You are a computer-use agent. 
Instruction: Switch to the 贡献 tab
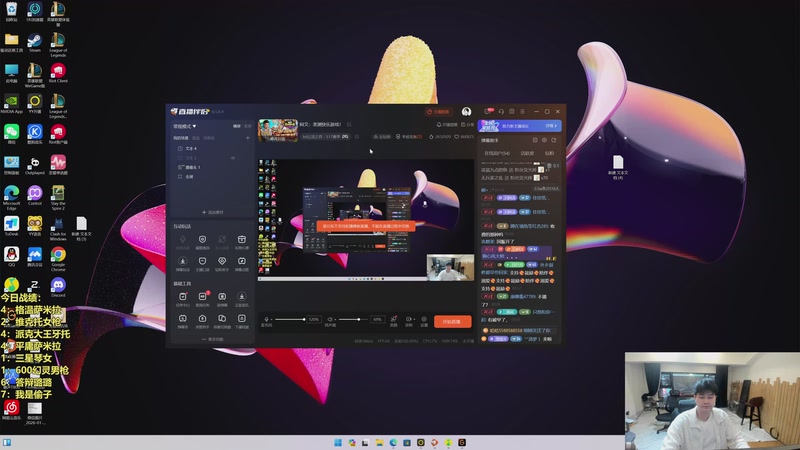click(x=549, y=153)
